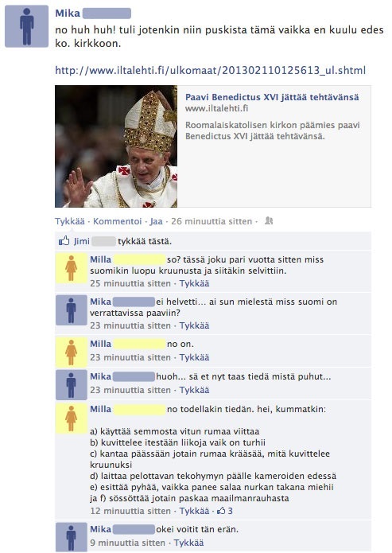The image size is (392, 553).
Task: Click Milla's avatar beside 'no todellakin tiedän'
Action: coord(72,419)
